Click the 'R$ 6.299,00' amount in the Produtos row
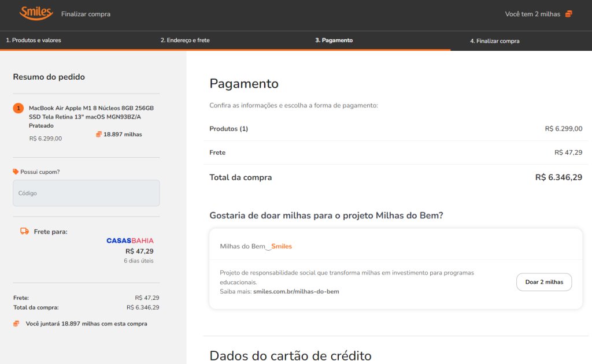This screenshot has height=364, width=592. [x=563, y=129]
